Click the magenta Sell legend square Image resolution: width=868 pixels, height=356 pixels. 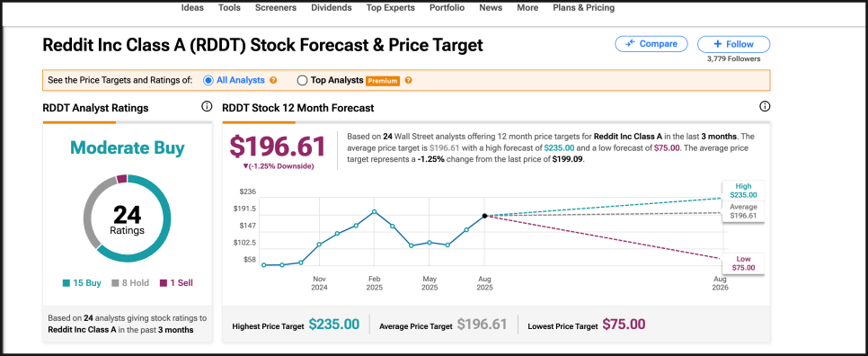point(164,283)
